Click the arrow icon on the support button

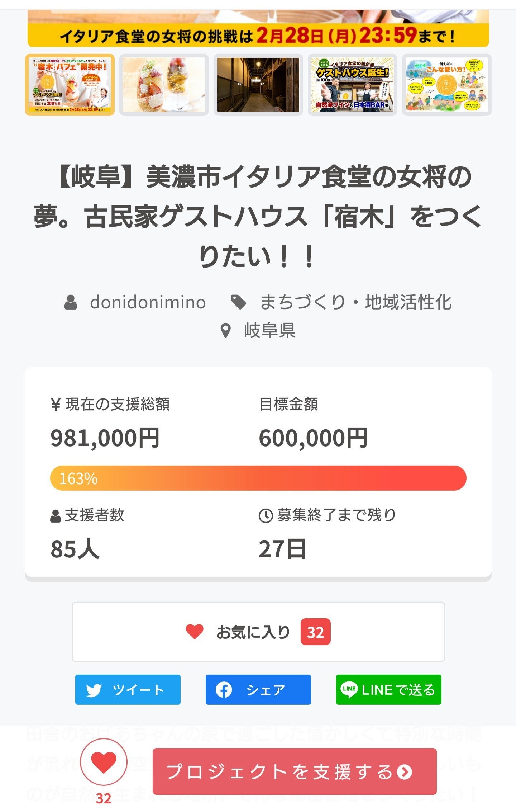pyautogui.click(x=405, y=772)
